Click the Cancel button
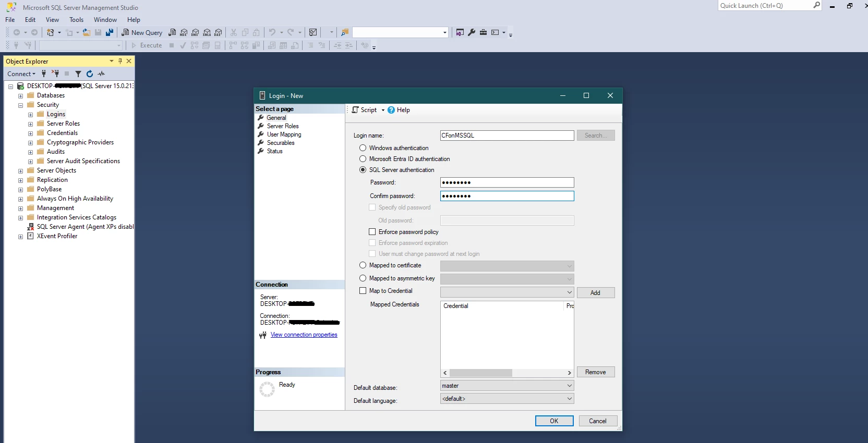This screenshot has width=868, height=443. pos(598,421)
